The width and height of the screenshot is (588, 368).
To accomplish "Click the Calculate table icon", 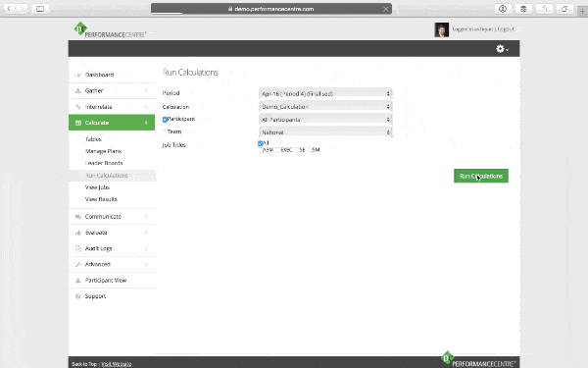I will point(78,123).
